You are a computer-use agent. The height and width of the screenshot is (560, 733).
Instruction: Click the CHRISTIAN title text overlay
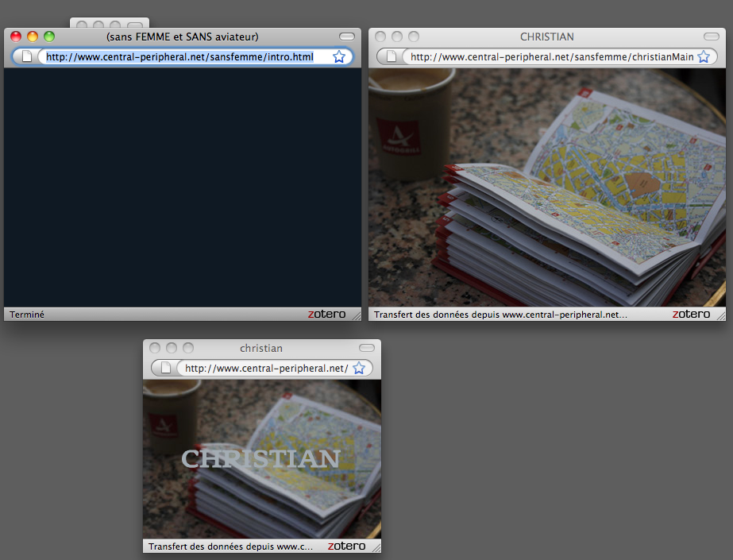[x=260, y=459]
